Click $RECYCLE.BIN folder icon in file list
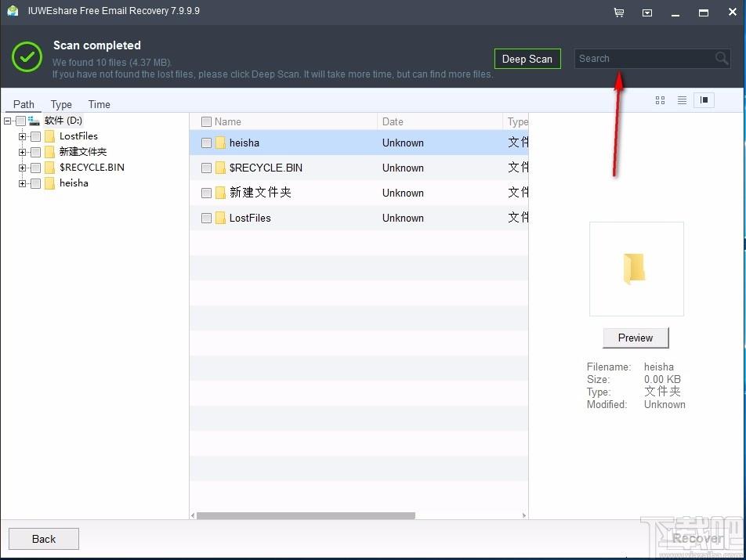This screenshot has height=560, width=746. coord(220,168)
